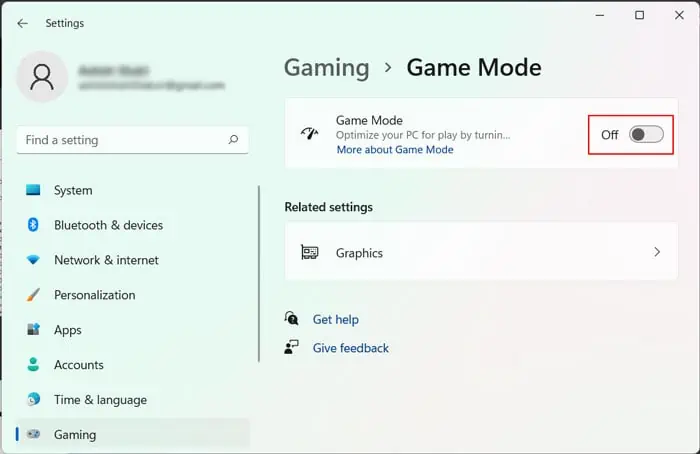Screen dimensions: 700x454
Task: Open Accounts settings section
Action: (133, 365)
